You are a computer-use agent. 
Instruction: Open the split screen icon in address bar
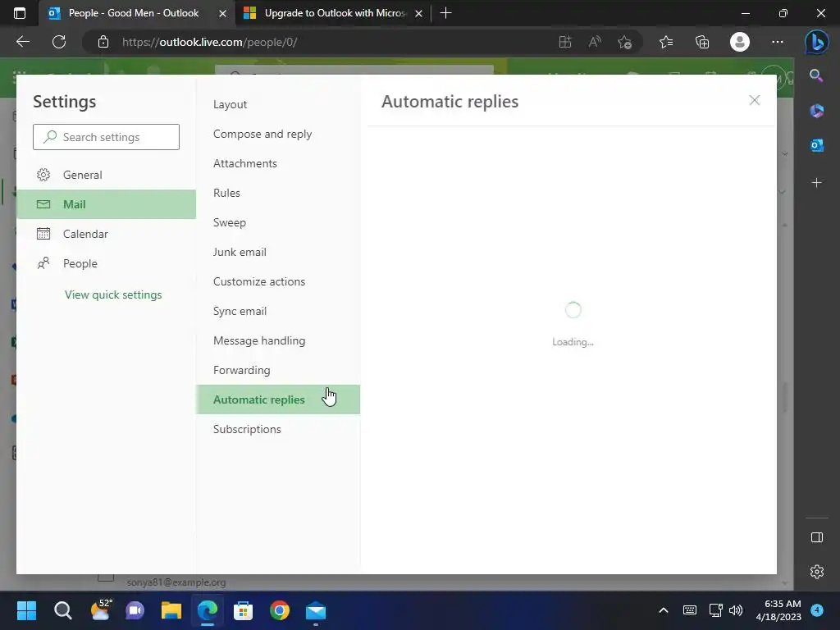[564, 42]
